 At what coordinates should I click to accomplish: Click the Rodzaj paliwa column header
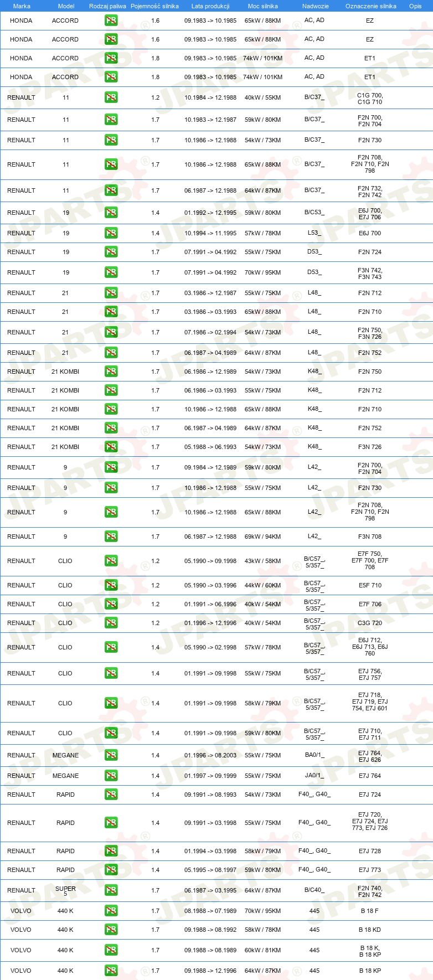[107, 6]
